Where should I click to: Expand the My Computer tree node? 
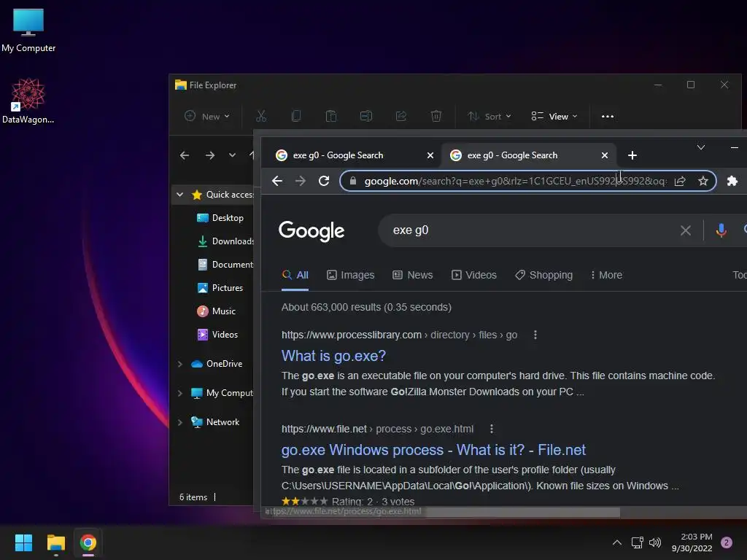(179, 393)
